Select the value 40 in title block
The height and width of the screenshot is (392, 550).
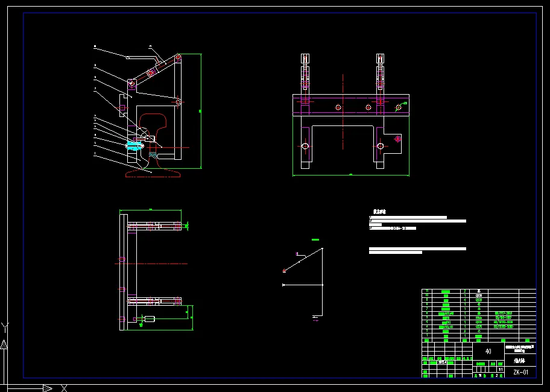tap(488, 352)
